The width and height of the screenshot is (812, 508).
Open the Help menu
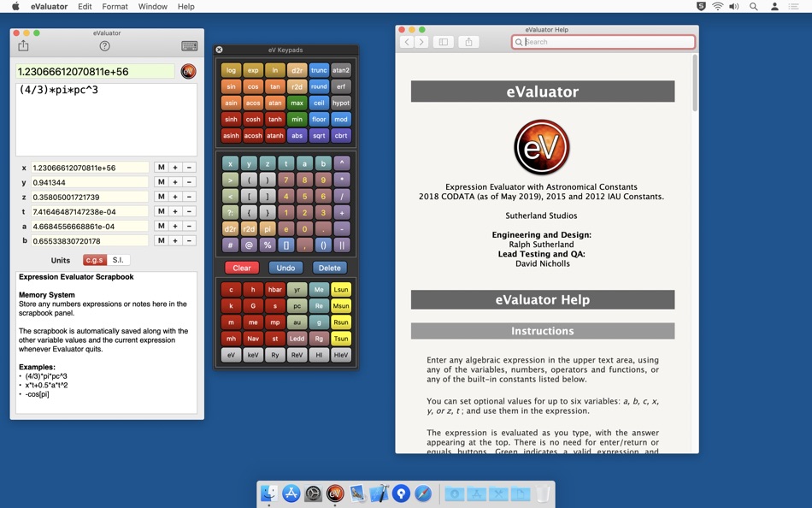pyautogui.click(x=186, y=6)
